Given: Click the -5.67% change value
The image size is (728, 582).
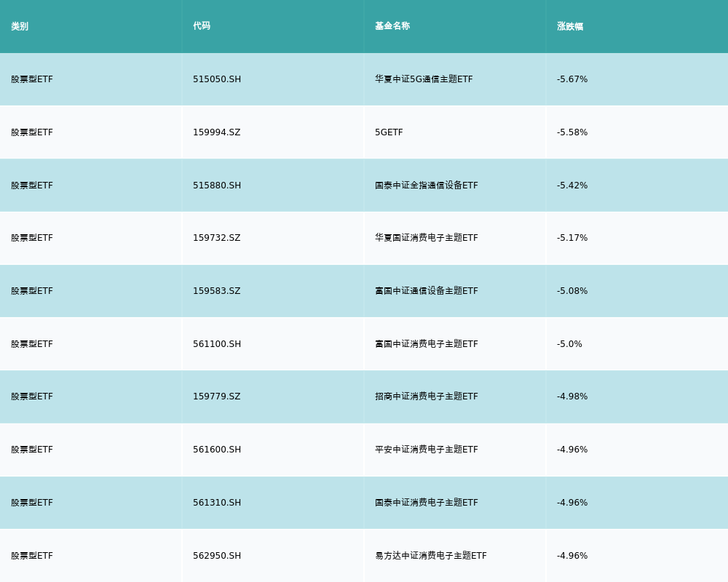Looking at the screenshot, I should (x=572, y=79).
